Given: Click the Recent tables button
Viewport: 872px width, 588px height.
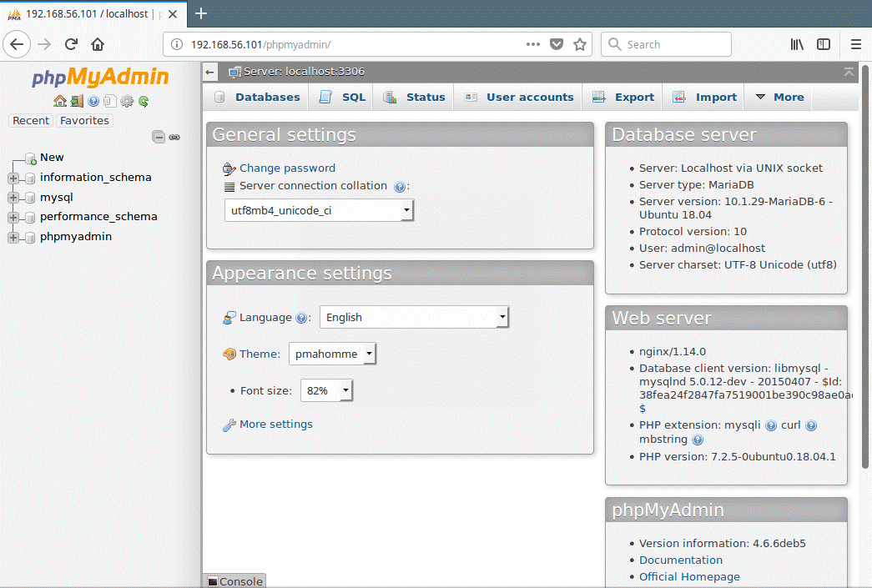Looking at the screenshot, I should pyautogui.click(x=31, y=121).
